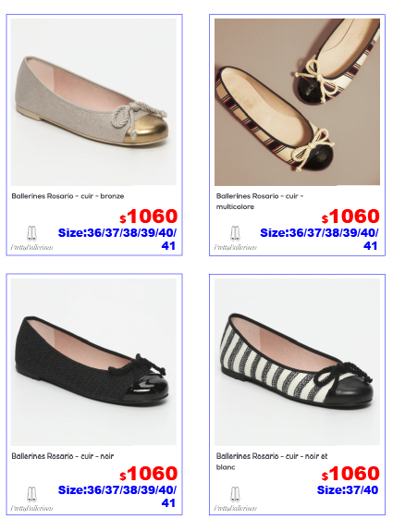
Task: Open the 'Ballerines Rosario - cuir - noir' title link
Action: [x=63, y=456]
